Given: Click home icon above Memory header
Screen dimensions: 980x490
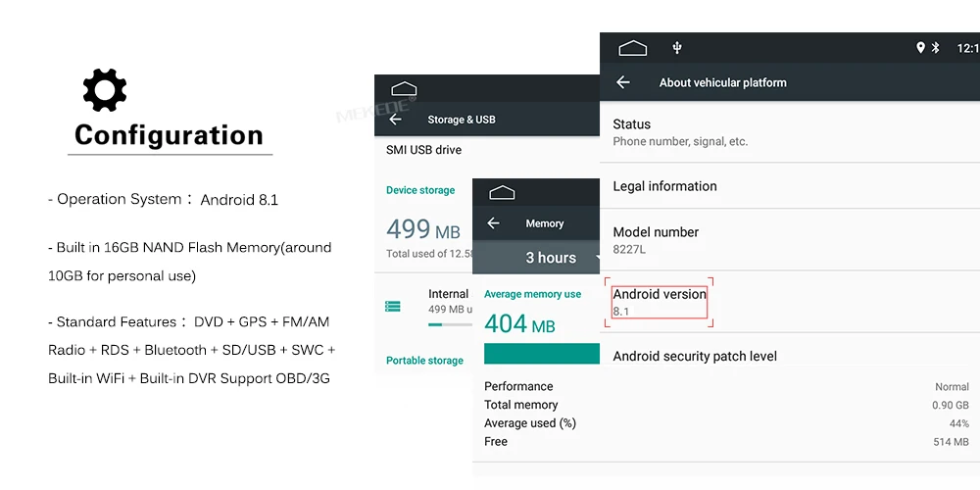Looking at the screenshot, I should coord(502,192).
